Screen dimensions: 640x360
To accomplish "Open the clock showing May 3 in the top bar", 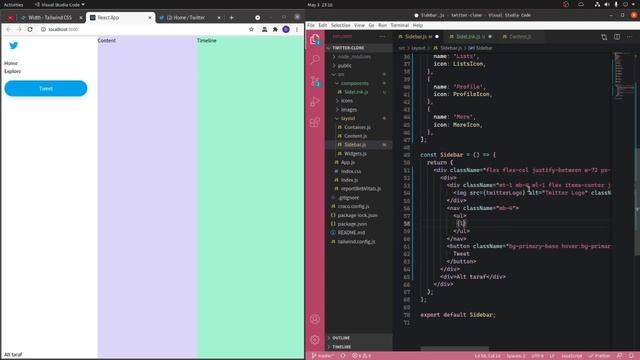I will (x=320, y=4).
